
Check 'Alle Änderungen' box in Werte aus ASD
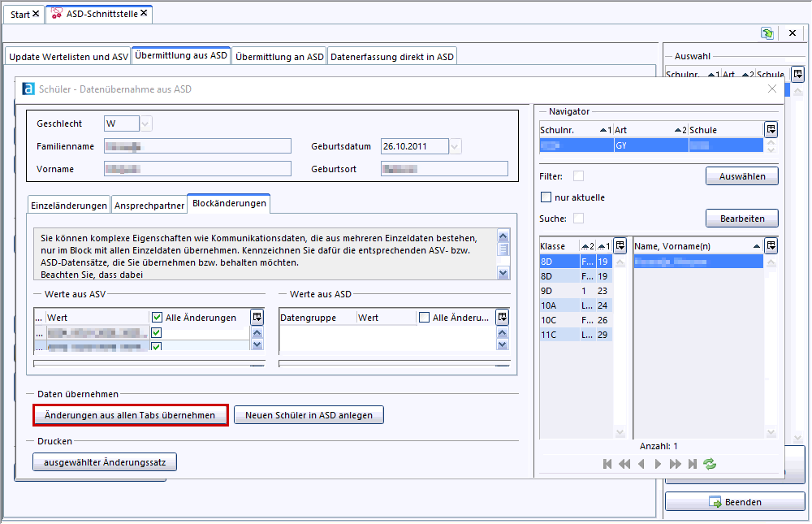coord(424,318)
